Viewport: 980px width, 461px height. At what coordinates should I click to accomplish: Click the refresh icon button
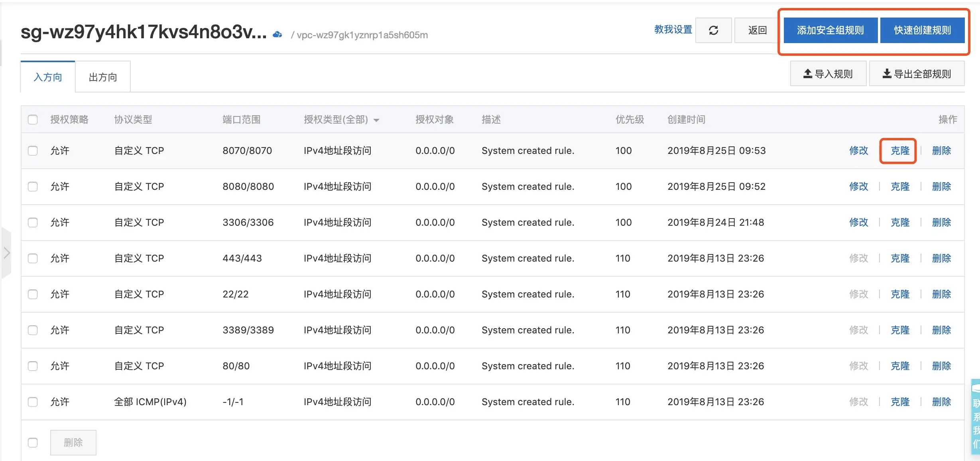(x=713, y=30)
